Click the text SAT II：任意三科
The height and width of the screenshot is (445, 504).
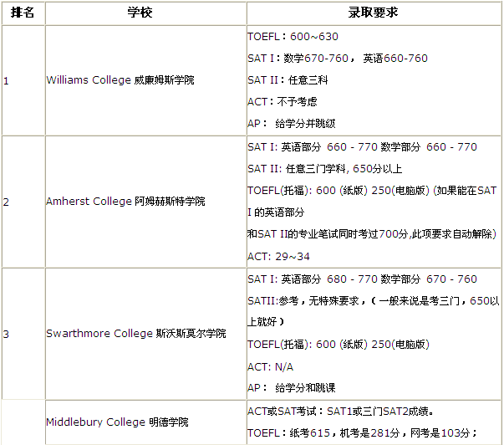click(x=288, y=79)
